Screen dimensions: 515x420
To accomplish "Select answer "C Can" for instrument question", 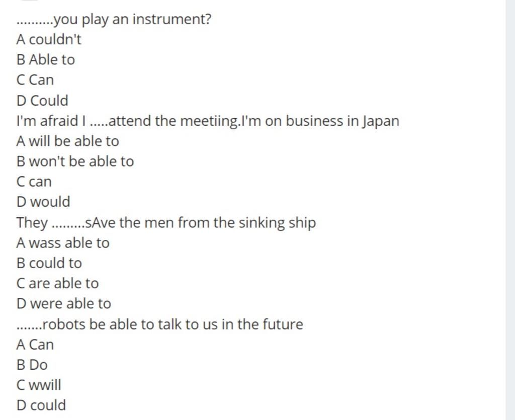I will [x=35, y=80].
